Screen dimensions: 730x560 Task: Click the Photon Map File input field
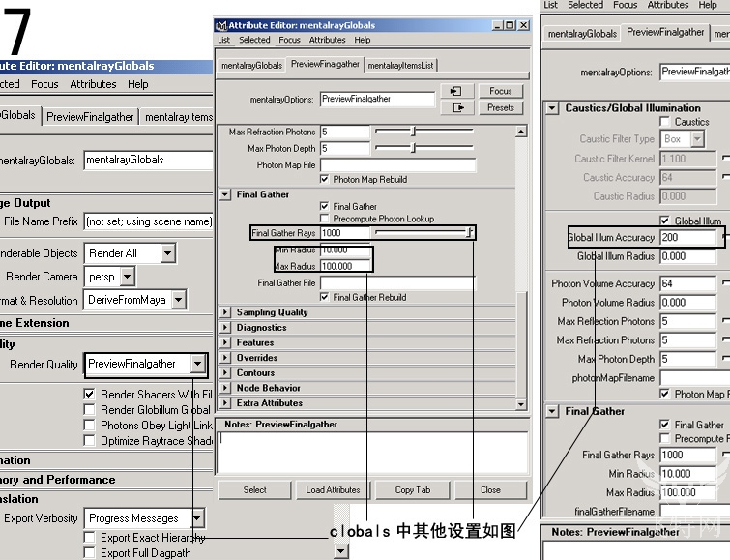398,165
